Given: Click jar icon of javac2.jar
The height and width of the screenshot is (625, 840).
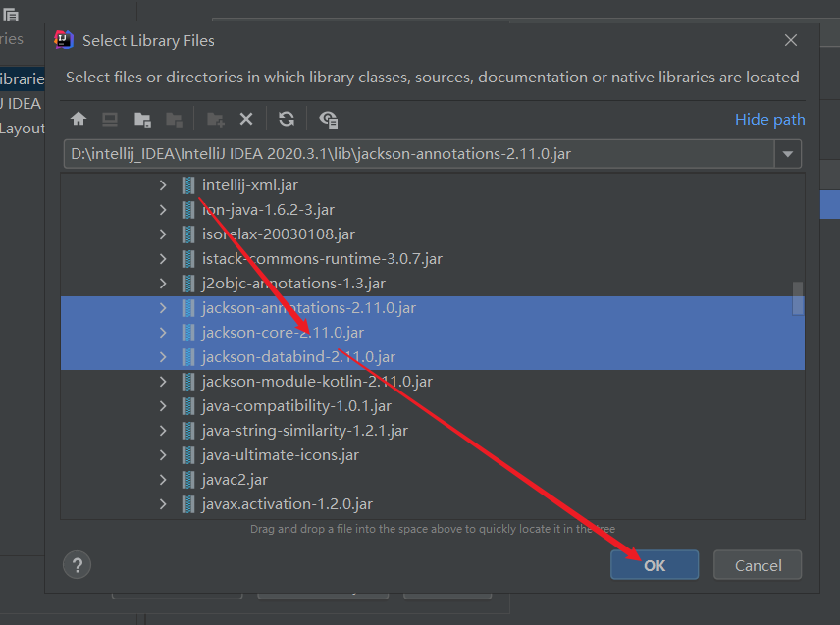Looking at the screenshot, I should [x=188, y=480].
